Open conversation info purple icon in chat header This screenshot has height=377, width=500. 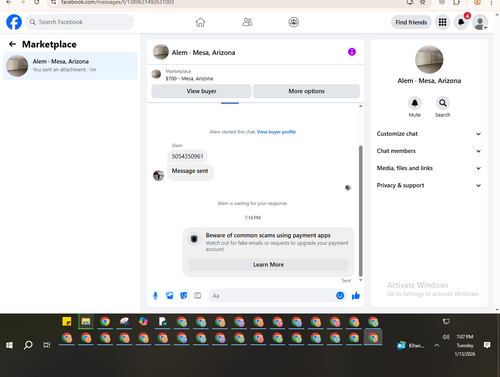coord(352,52)
